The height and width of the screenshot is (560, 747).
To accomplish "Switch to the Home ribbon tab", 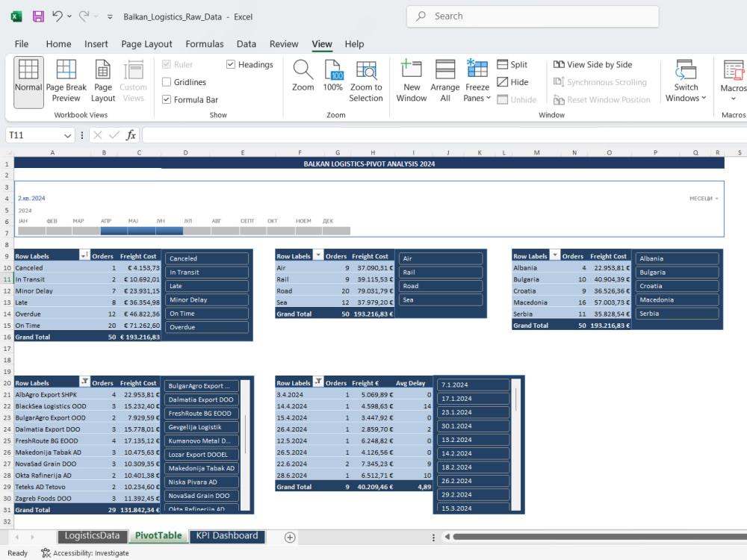I will click(58, 44).
